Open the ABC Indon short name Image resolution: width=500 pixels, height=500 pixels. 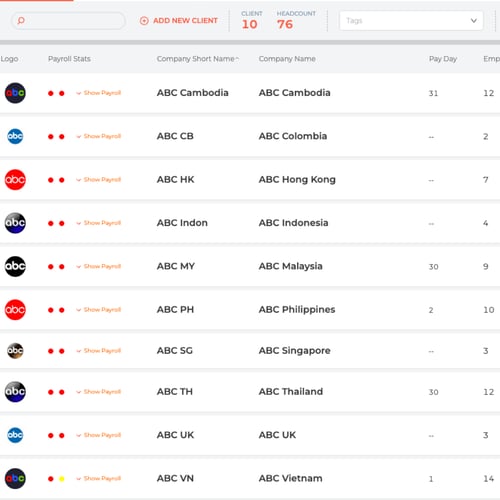pyautogui.click(x=182, y=223)
